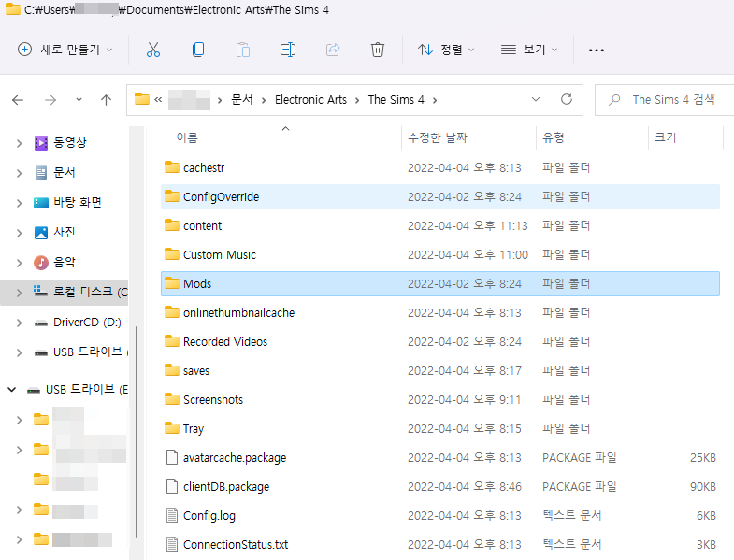Open 음악 music in sidebar
Viewport: 734px width, 560px height.
tap(55, 262)
